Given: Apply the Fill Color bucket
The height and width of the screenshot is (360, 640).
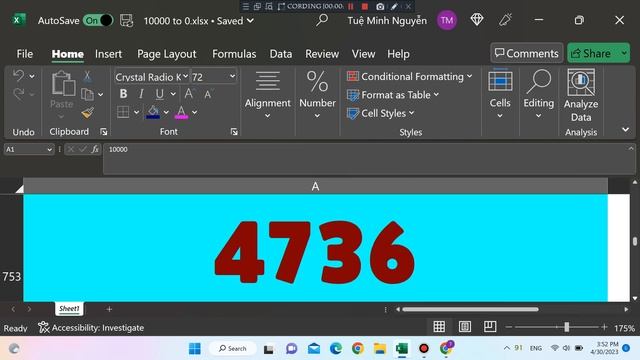Looking at the screenshot, I should pyautogui.click(x=153, y=112).
